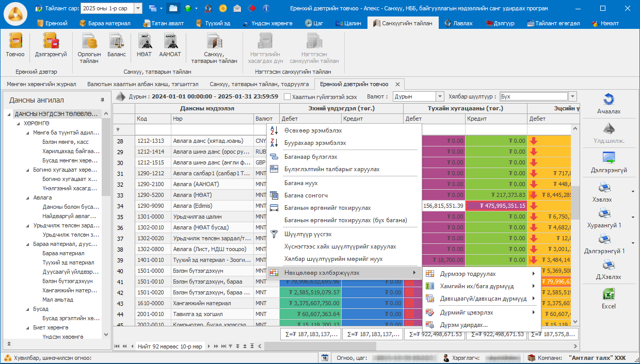Collapse the ХӨРӨНГӨ tree node
Screen dimensions: 640x364
pos(19,124)
